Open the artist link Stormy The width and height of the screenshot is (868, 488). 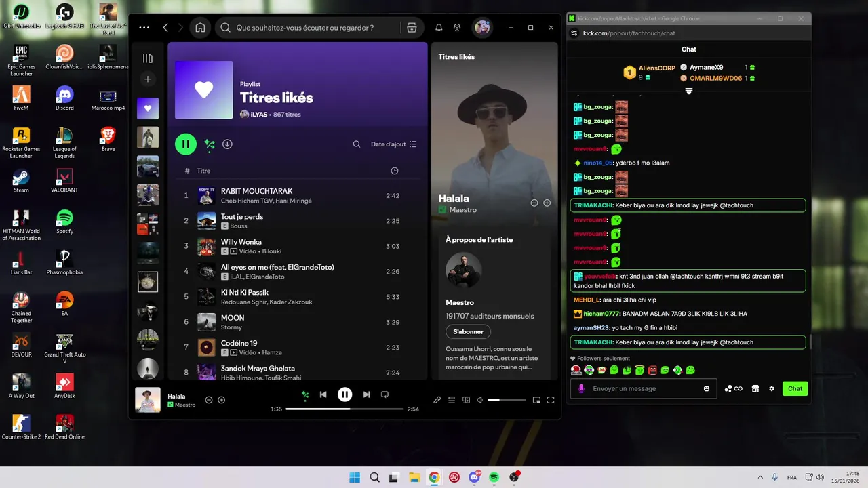[231, 327]
